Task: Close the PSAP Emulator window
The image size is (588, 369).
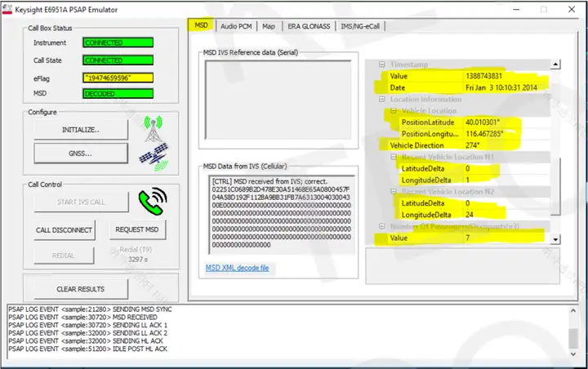Action: tap(572, 9)
